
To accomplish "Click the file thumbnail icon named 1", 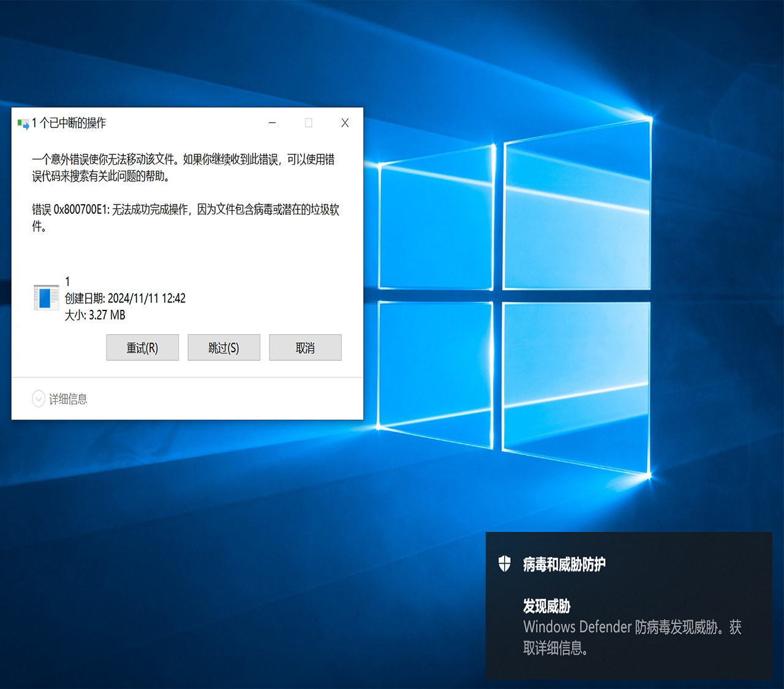I will pos(47,298).
